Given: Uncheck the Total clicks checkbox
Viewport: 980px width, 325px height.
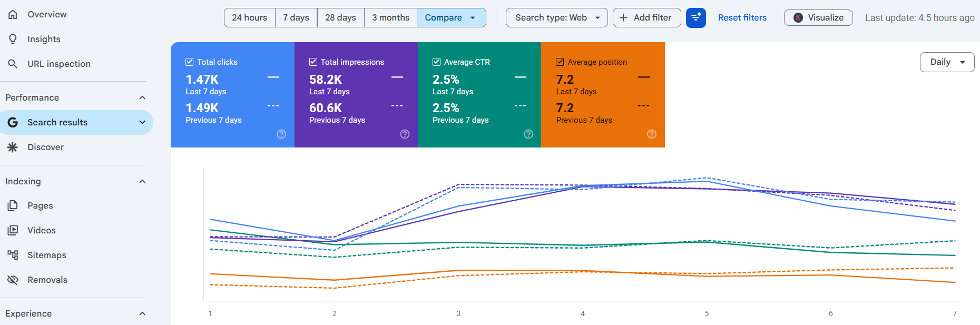Looking at the screenshot, I should coord(190,62).
